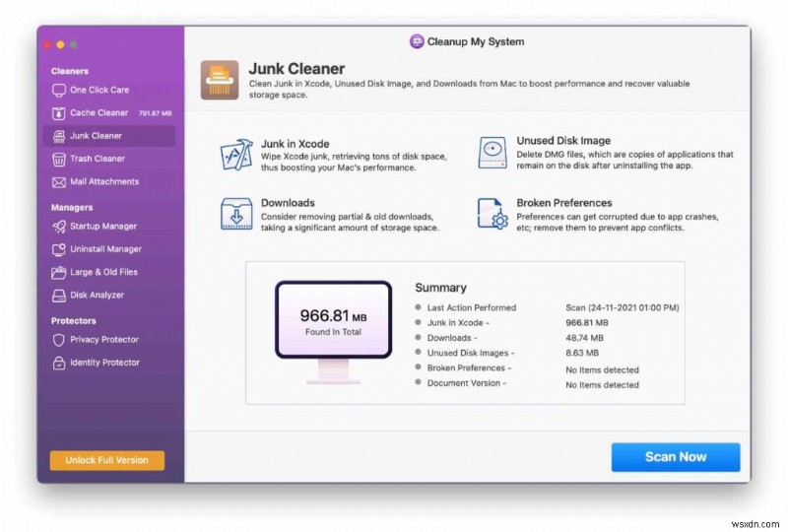Click the Broken Preferences heading
Viewport: 788px width, 532px height.
click(564, 203)
